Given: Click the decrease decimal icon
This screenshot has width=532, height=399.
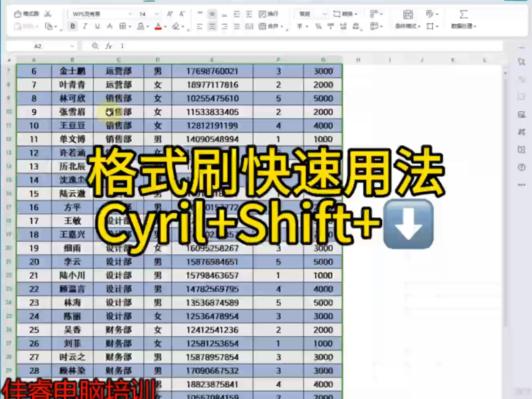Looking at the screenshot, I should tap(356, 26).
